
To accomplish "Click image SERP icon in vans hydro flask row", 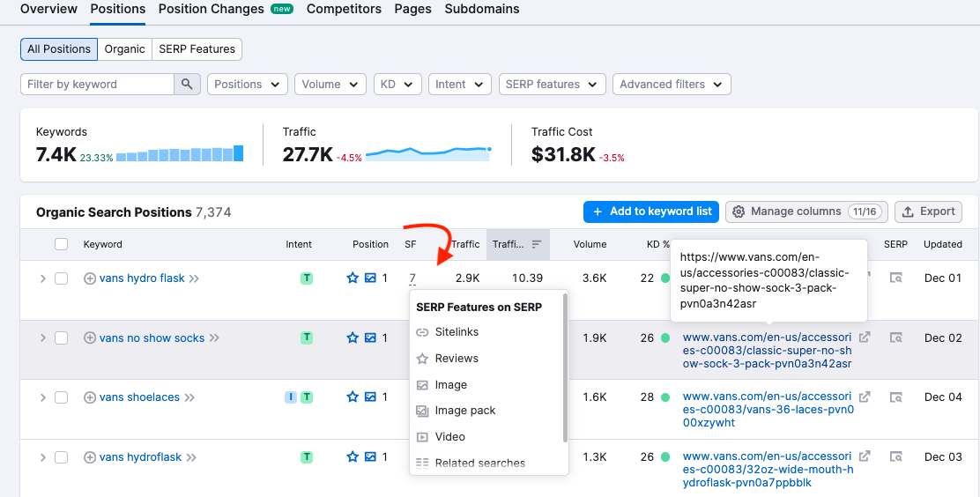I will 370,278.
